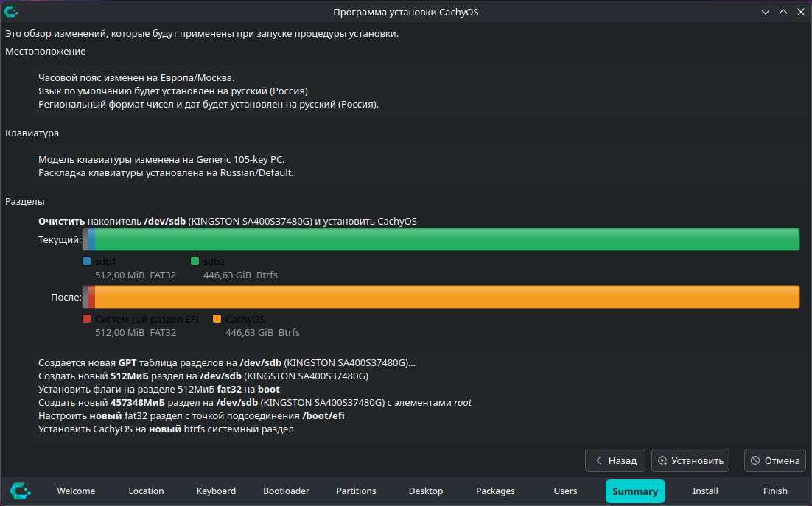Click 'Системный раздел EFI' label
Image resolution: width=812 pixels, height=506 pixels.
(x=147, y=319)
